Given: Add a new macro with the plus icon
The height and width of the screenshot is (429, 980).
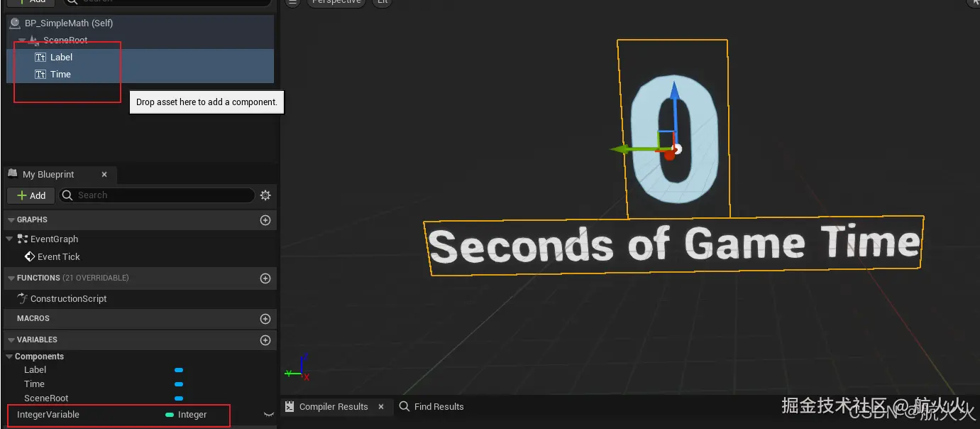Looking at the screenshot, I should [x=265, y=319].
